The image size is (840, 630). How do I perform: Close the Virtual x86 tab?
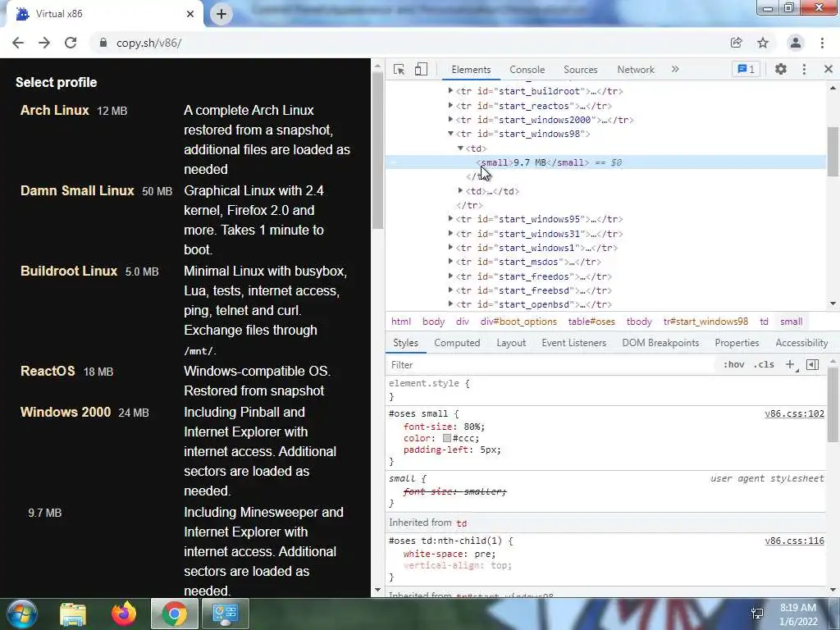click(190, 14)
